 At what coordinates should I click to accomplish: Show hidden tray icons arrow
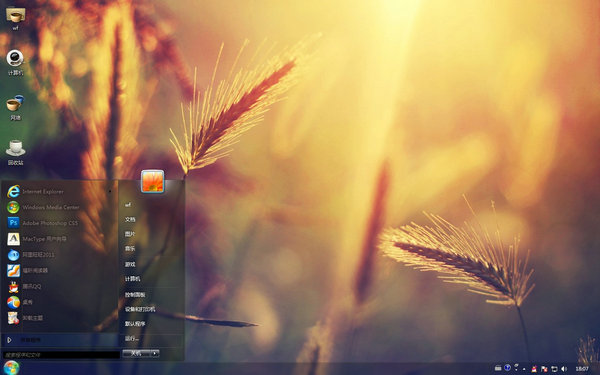(x=524, y=369)
